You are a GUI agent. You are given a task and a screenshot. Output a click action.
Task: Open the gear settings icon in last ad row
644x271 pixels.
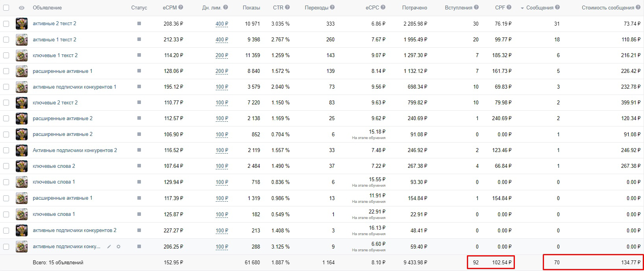tap(118, 247)
